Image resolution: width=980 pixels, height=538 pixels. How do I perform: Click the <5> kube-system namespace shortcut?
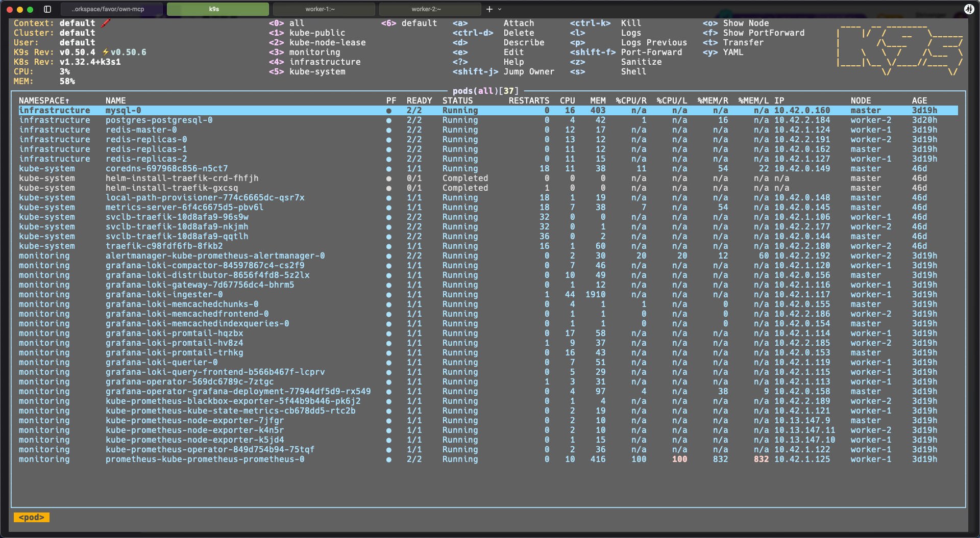coord(307,72)
